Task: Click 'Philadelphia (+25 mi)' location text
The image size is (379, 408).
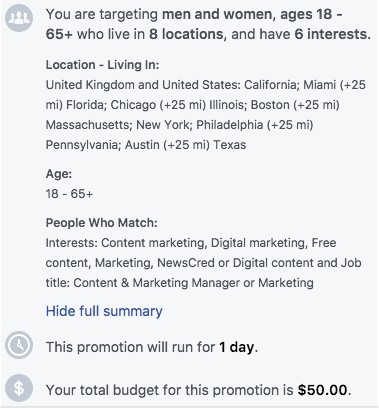Action: [255, 125]
